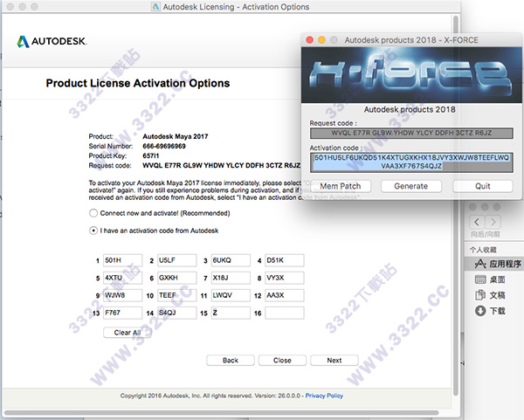
Task: Click the Request code value in Autodesk window
Action: pyautogui.click(x=221, y=165)
